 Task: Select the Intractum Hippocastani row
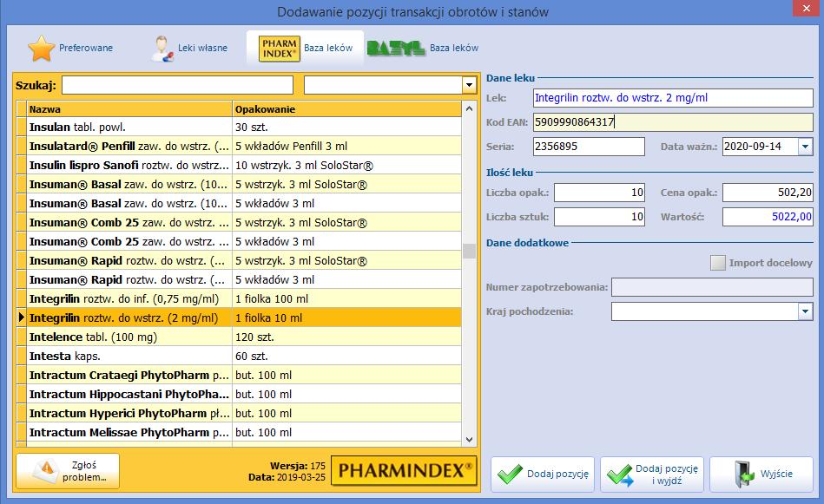(x=239, y=395)
